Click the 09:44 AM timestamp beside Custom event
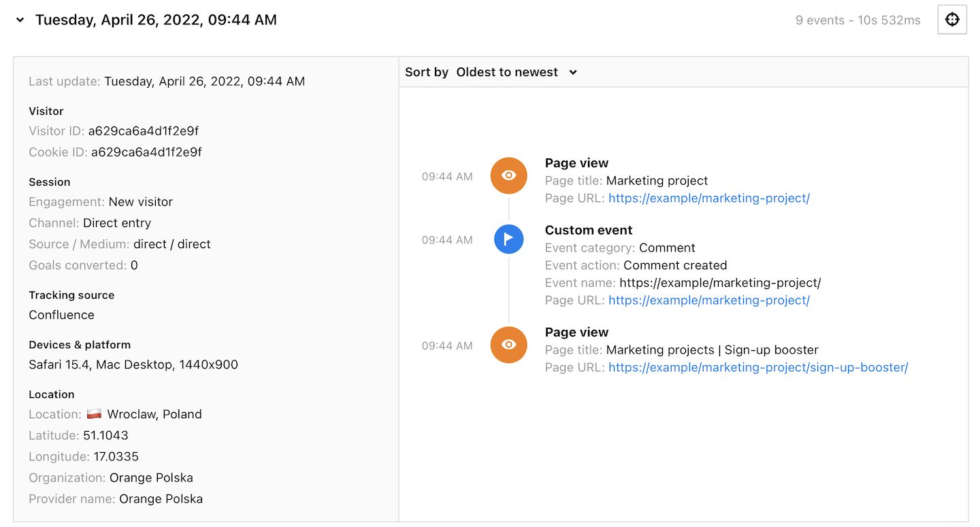980x527 pixels. click(447, 240)
